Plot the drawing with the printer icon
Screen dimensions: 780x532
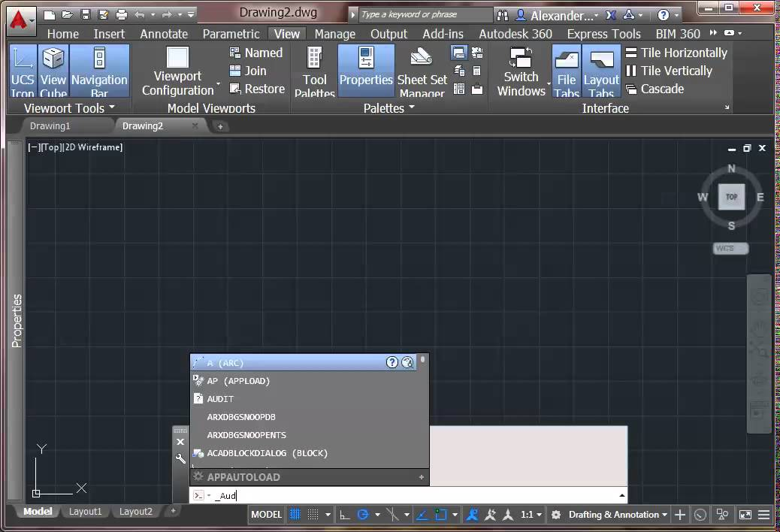(122, 15)
